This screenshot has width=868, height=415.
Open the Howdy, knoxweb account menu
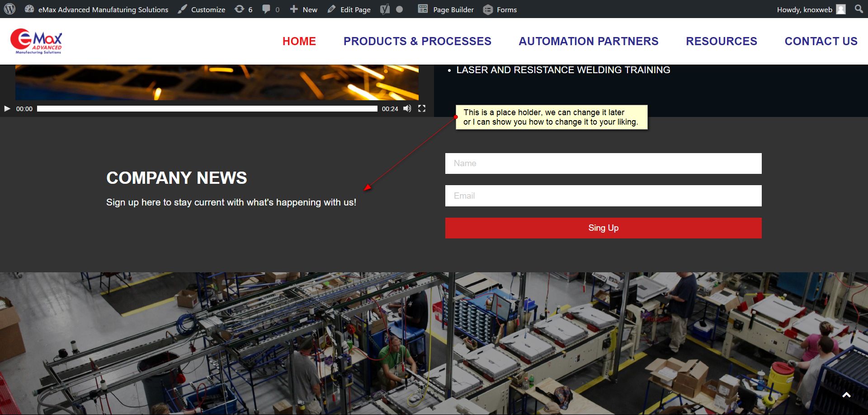(x=811, y=9)
